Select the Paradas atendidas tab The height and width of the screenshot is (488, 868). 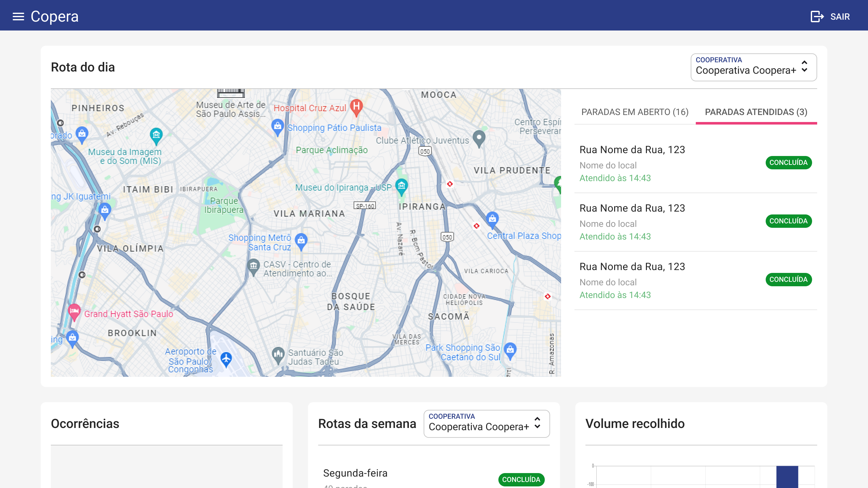tap(756, 112)
